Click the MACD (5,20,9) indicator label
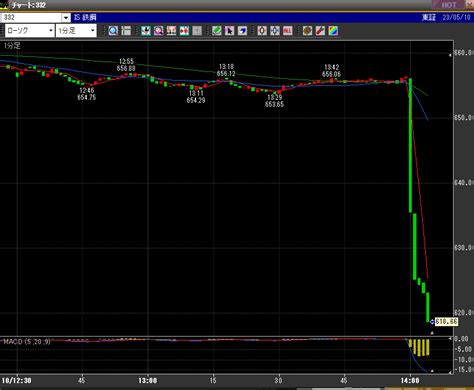Viewport: 474px width, 390px height. 27,342
